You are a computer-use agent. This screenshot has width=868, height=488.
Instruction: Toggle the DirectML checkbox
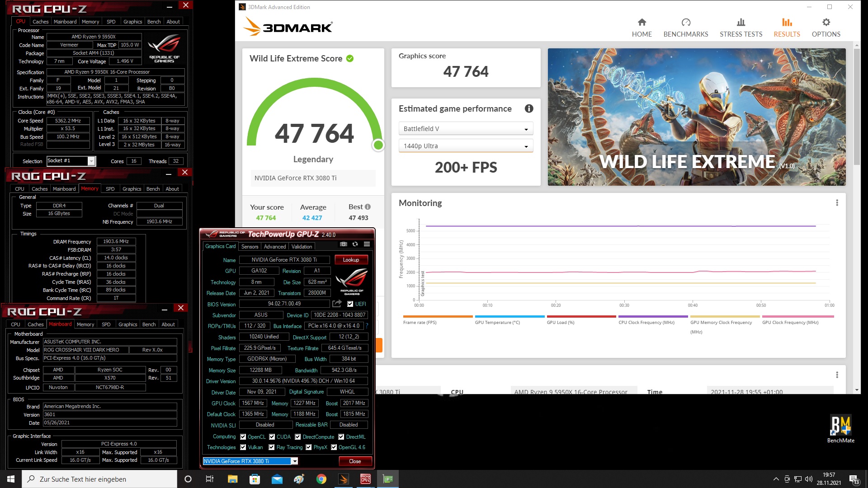coord(341,436)
